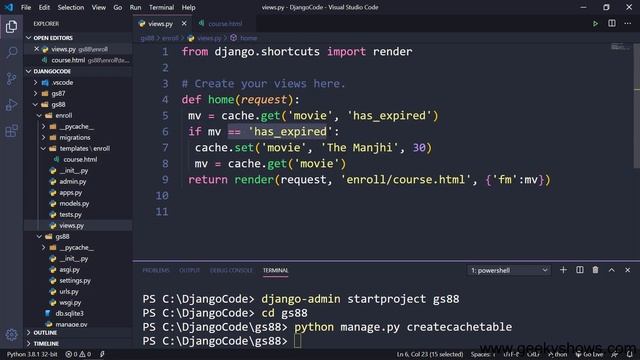Open asgi.py in the file tree

[69, 270]
